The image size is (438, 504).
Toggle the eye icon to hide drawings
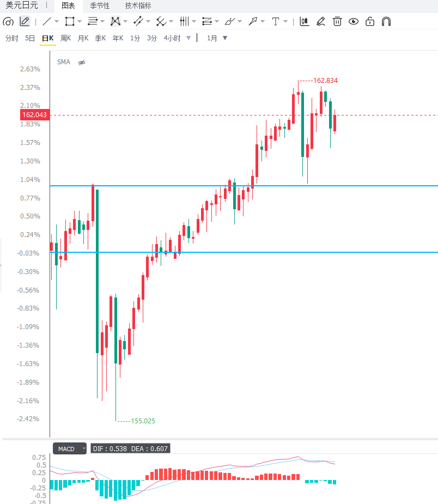(x=354, y=22)
